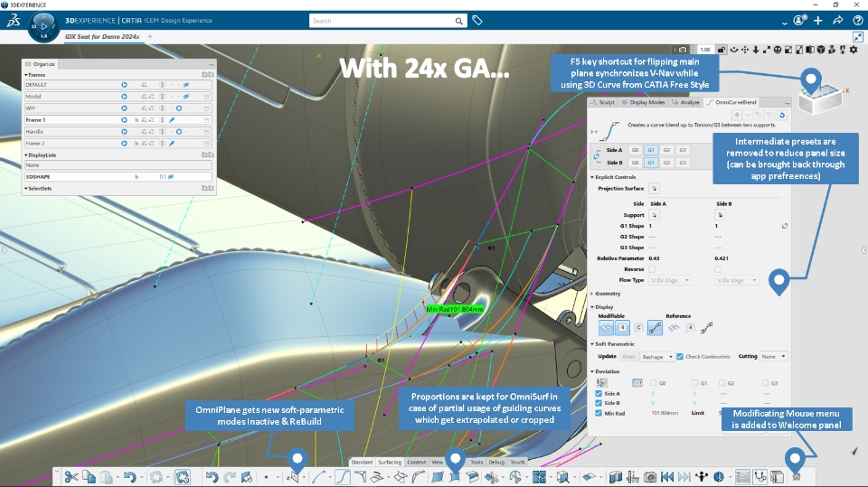This screenshot has height=487, width=868.
Task: Click the Copy icon in bottom toolbar
Action: 90,476
